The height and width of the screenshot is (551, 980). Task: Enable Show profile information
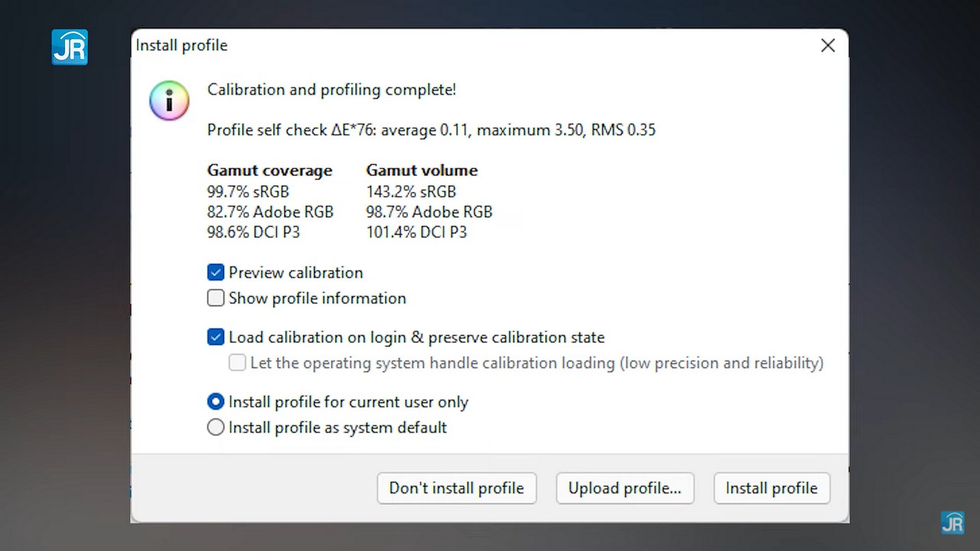[216, 298]
